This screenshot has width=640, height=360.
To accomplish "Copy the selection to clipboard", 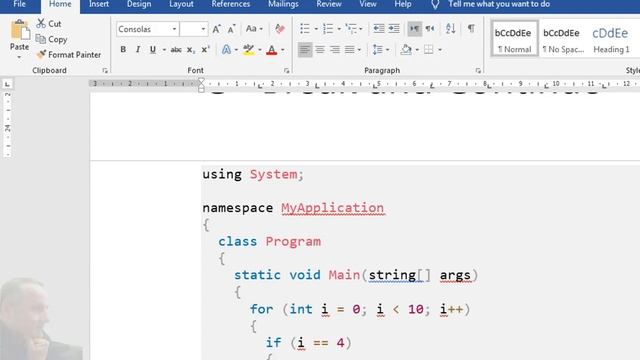I will coord(51,39).
